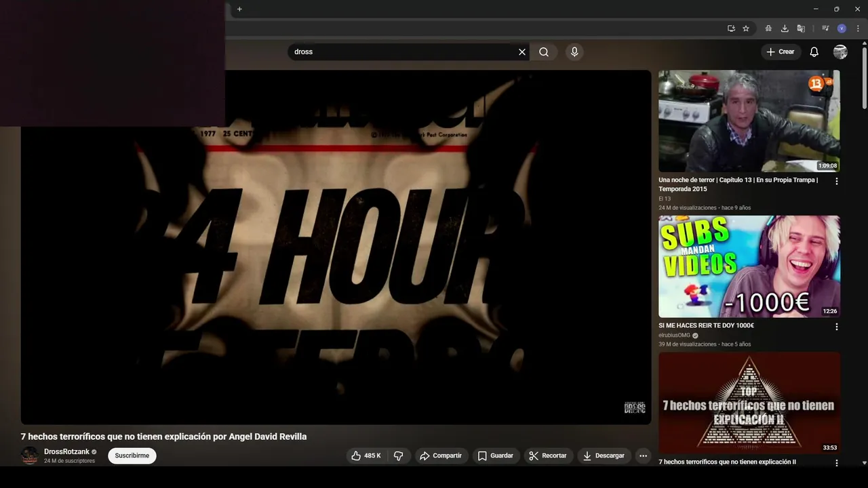Open the media controls icon in toolbar
The width and height of the screenshot is (868, 488).
tap(825, 28)
